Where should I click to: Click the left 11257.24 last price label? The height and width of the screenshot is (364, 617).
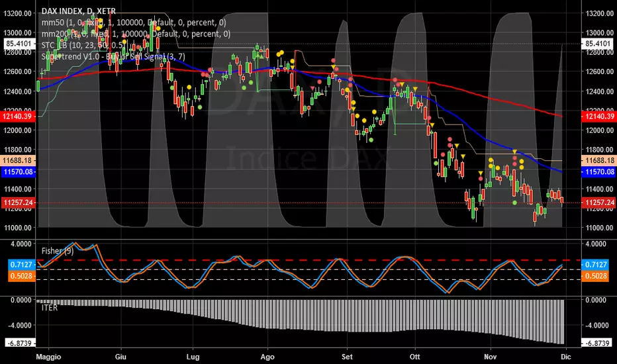pyautogui.click(x=18, y=203)
